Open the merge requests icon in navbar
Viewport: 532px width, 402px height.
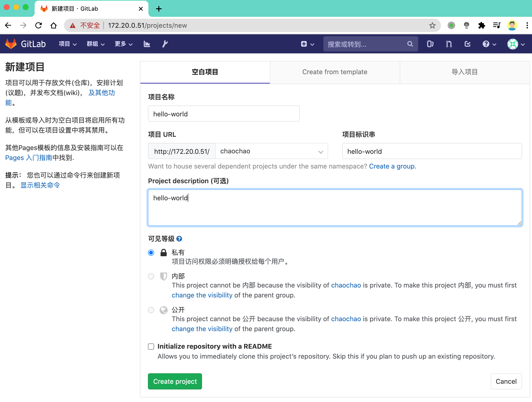pyautogui.click(x=449, y=44)
